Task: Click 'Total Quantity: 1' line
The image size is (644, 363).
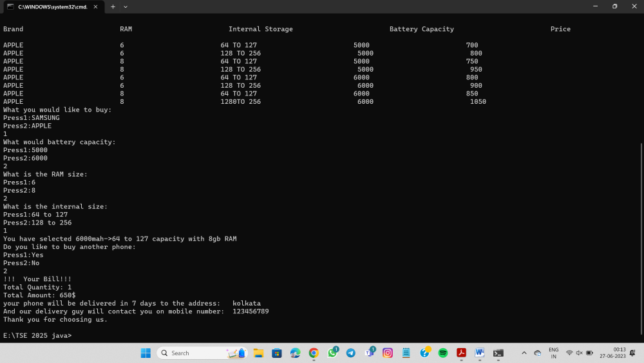Action: pos(37,288)
